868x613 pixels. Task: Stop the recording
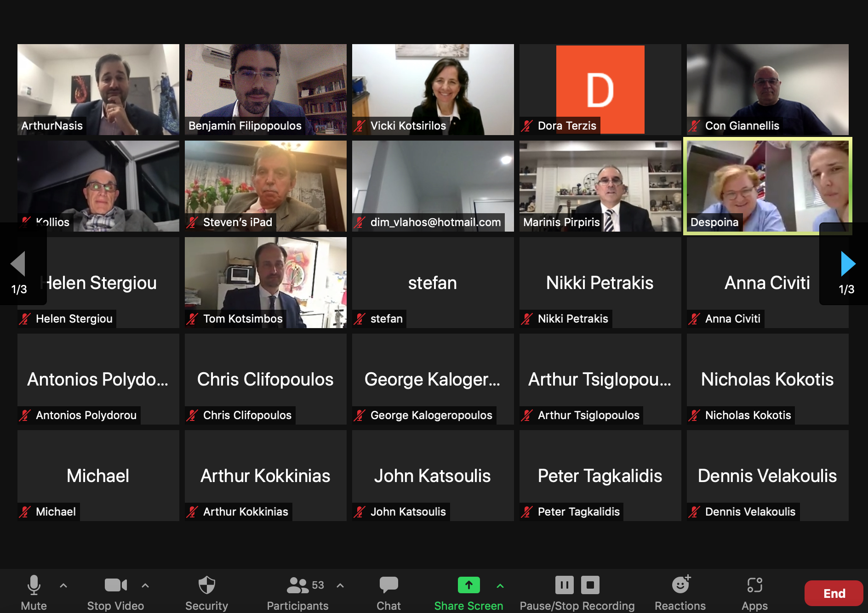tap(590, 585)
